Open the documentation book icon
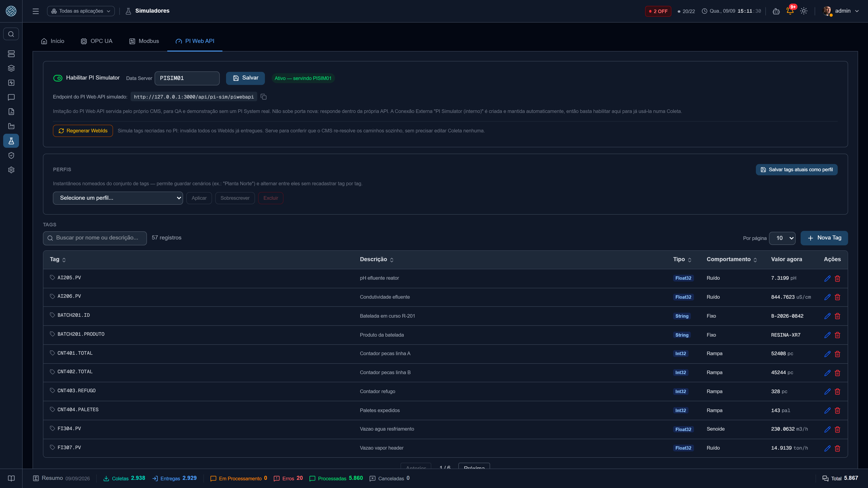 [x=11, y=478]
